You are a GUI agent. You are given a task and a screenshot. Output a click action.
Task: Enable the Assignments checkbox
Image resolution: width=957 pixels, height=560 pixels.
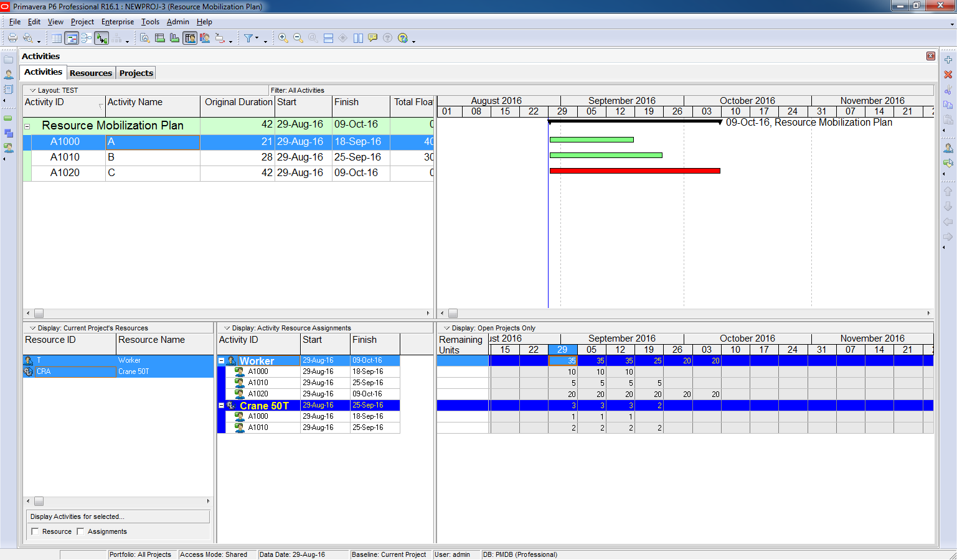pos(80,531)
